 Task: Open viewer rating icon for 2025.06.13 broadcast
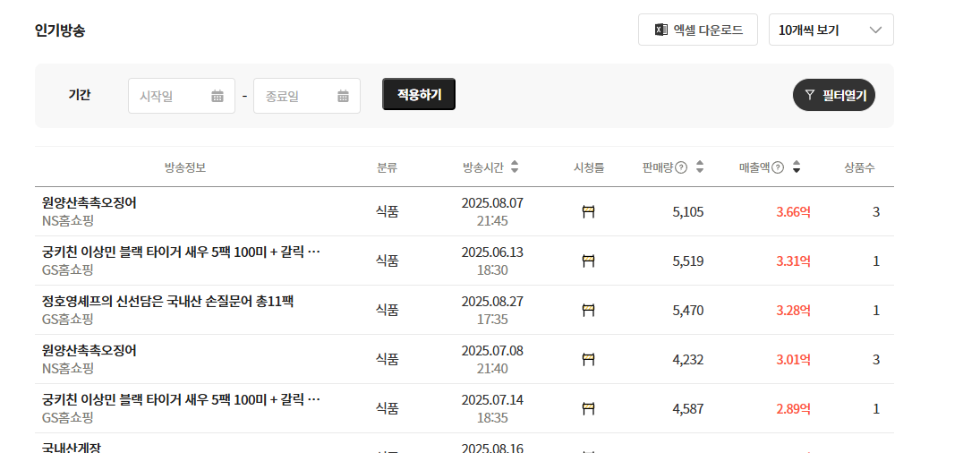pyautogui.click(x=588, y=261)
